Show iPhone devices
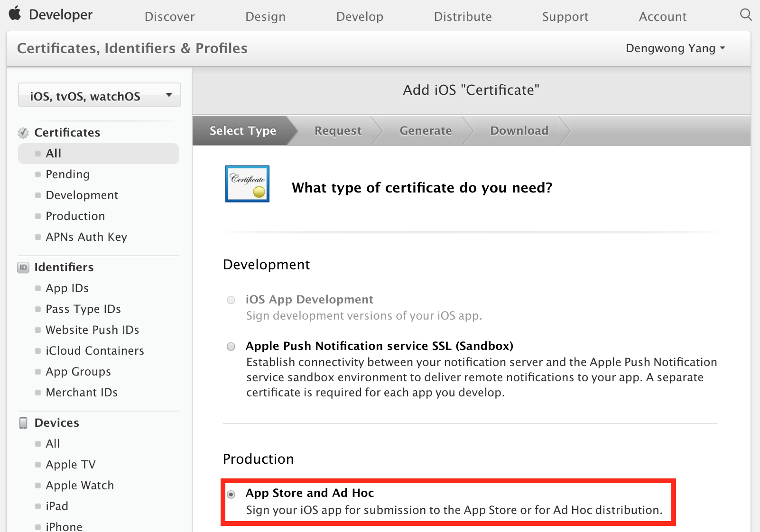The width and height of the screenshot is (760, 532). click(64, 526)
